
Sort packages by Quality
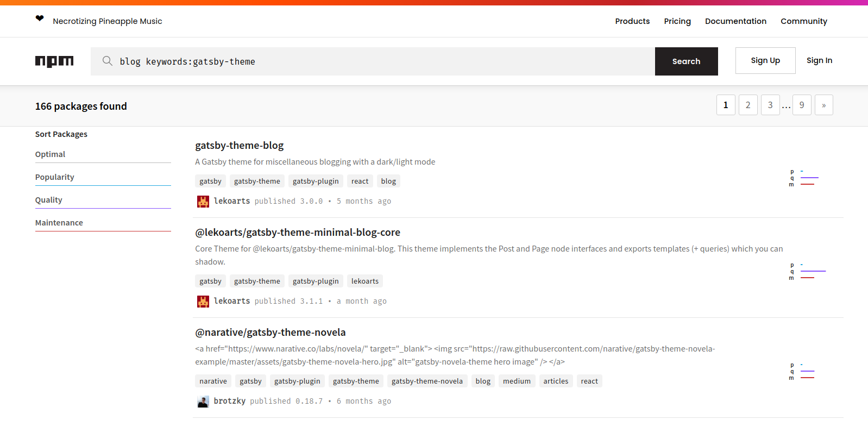click(x=103, y=200)
